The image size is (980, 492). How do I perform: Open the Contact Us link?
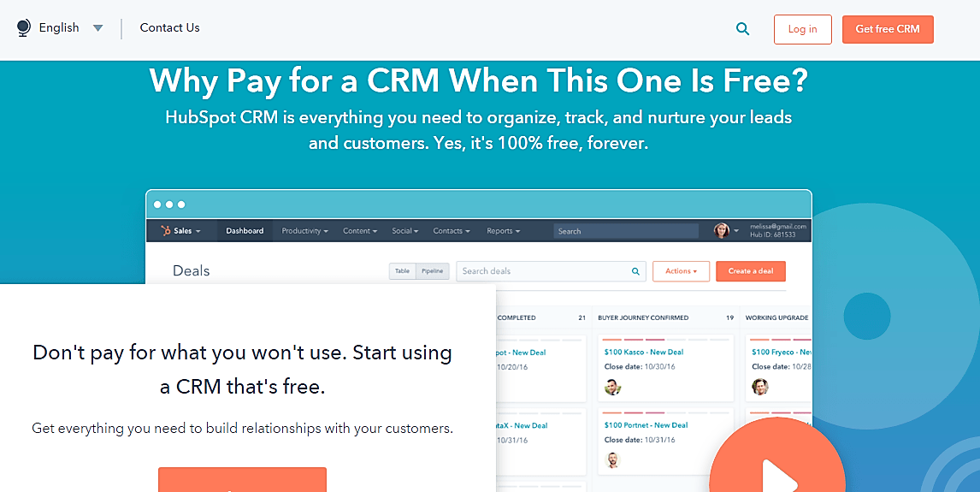click(x=170, y=27)
